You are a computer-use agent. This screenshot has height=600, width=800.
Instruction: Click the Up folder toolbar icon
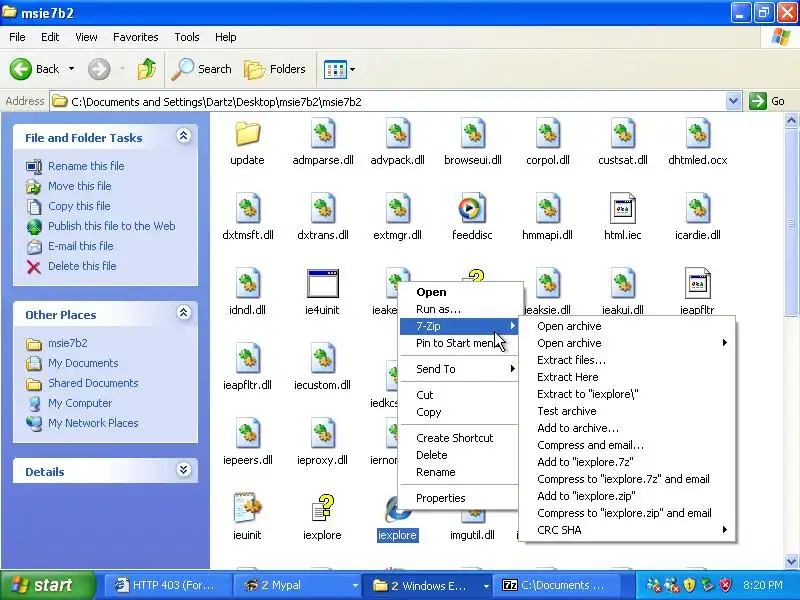147,69
